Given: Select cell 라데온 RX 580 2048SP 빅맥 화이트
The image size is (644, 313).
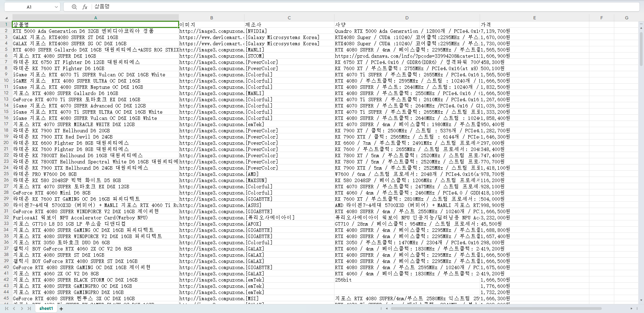Looking at the screenshot, I should coord(95,180).
